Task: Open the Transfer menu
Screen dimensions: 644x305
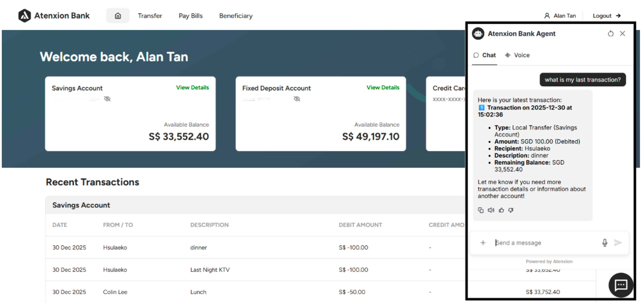Action: click(x=150, y=16)
